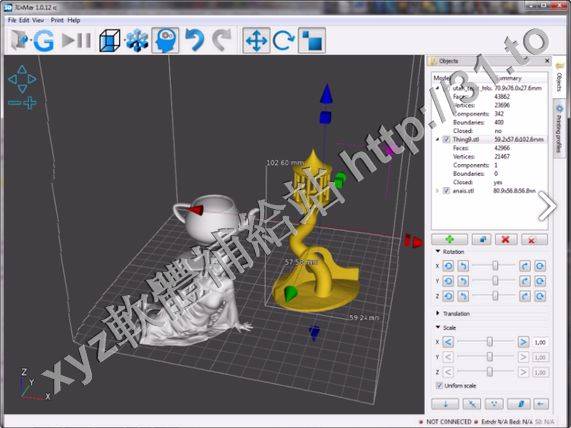Collapse the Rotation section
Viewport: 571px width, 428px height.
tap(438, 252)
